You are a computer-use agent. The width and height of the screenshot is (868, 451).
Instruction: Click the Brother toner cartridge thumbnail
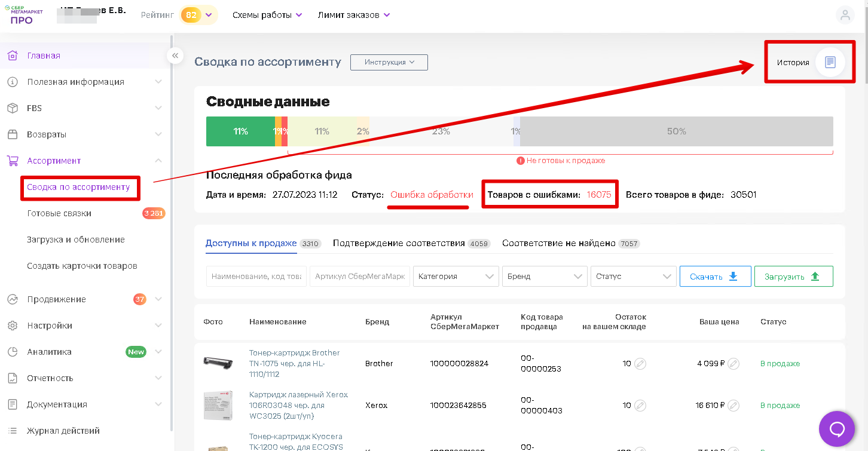[x=218, y=363]
